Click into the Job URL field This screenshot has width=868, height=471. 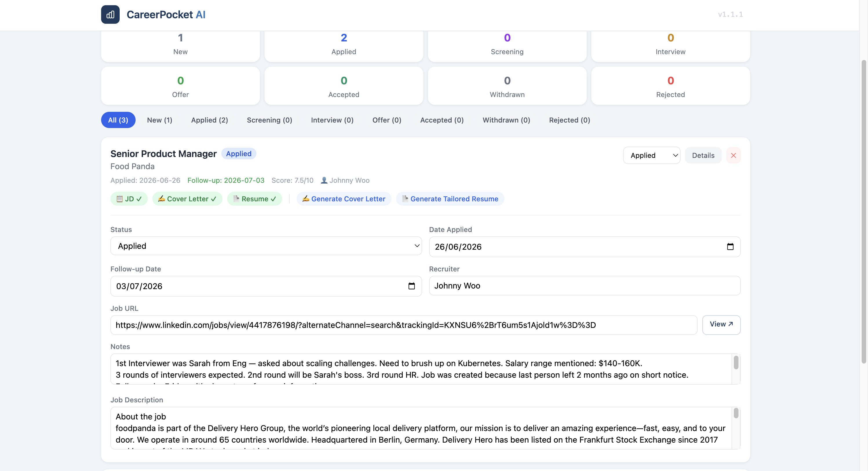pyautogui.click(x=404, y=325)
